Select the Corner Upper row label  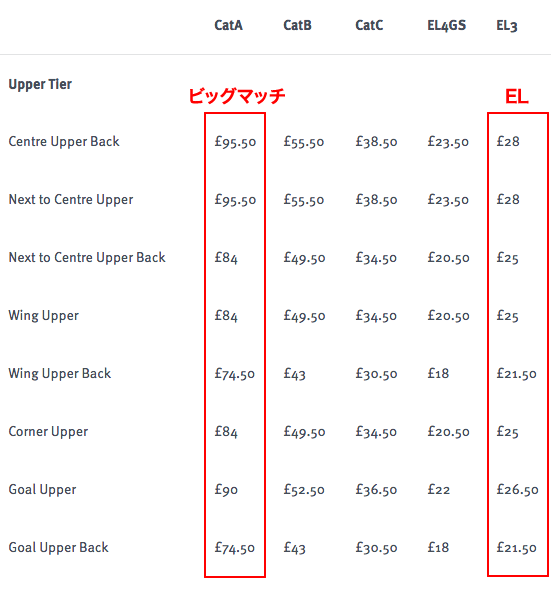click(x=48, y=432)
